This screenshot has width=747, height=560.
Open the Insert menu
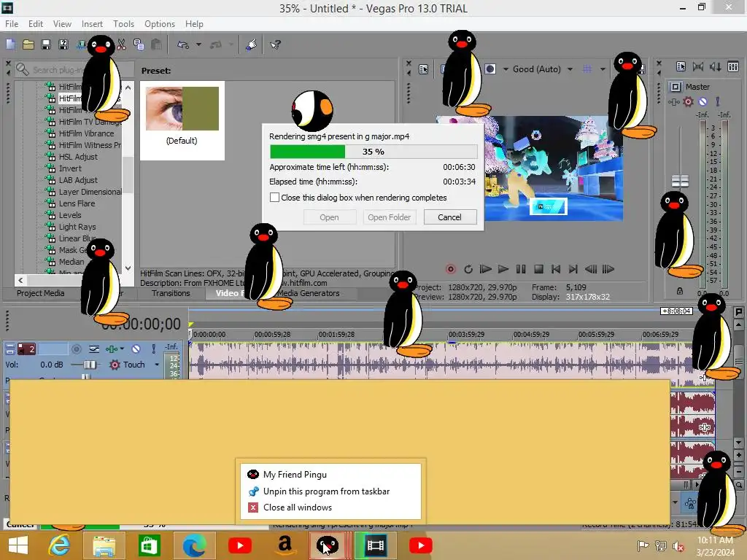pos(92,24)
